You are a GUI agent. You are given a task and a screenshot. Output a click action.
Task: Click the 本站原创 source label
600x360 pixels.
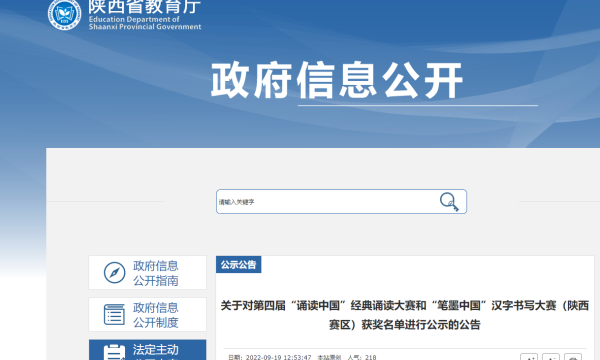coord(329,357)
